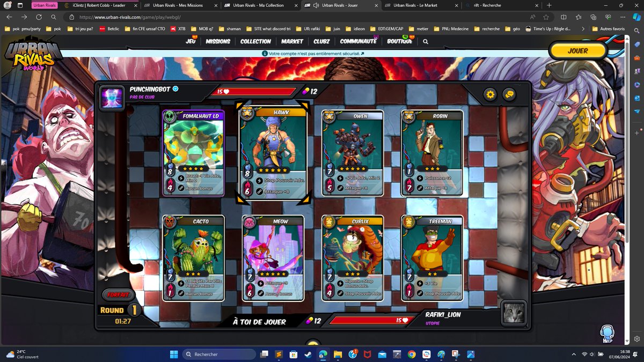This screenshot has height=362, width=644.
Task: Click the account not secured notice link
Action: click(313, 54)
